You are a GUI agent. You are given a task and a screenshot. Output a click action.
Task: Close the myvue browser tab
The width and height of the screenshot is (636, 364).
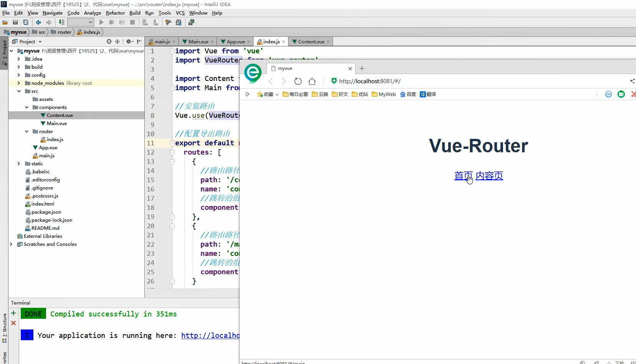pos(350,69)
